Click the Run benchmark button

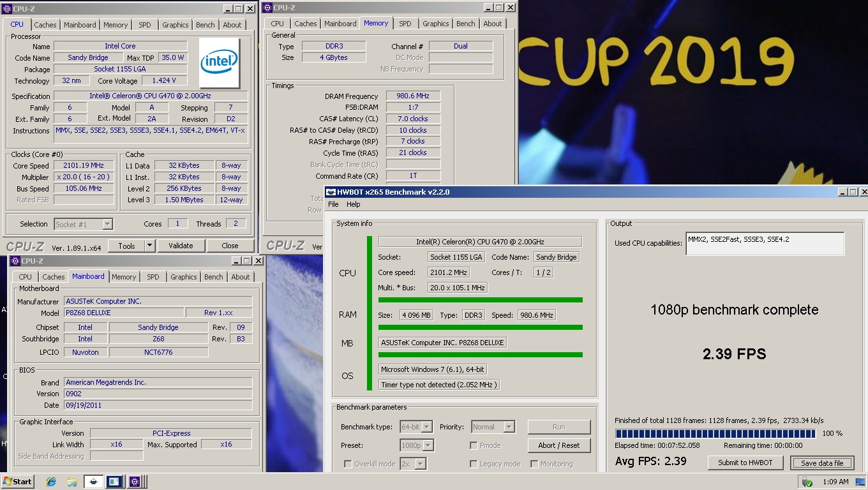click(559, 427)
